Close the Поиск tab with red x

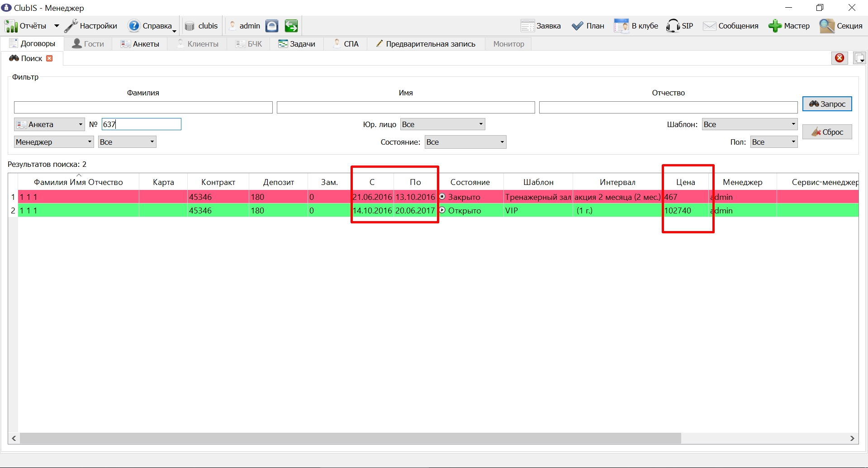tap(50, 58)
